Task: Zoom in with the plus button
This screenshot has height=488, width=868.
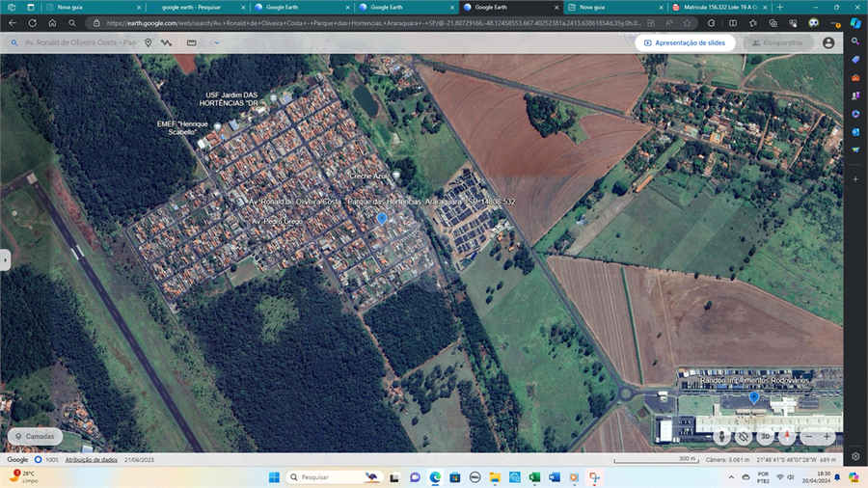Action: coord(827,436)
